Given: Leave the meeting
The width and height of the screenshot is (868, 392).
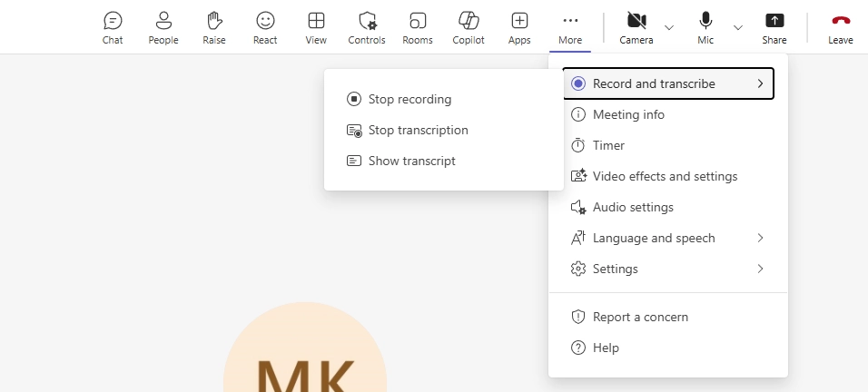Looking at the screenshot, I should [841, 27].
